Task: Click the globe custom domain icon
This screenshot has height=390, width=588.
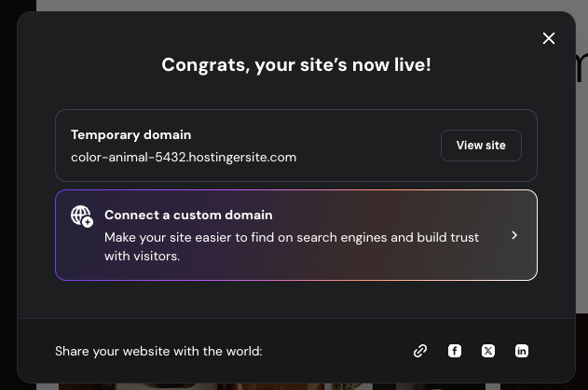Action: coord(82,216)
